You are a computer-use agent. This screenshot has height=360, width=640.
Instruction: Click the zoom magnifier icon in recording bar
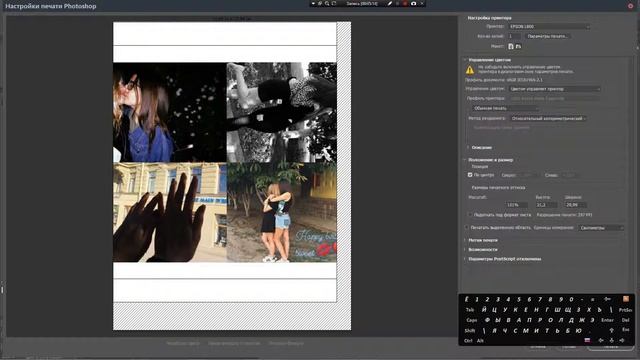pyautogui.click(x=327, y=3)
